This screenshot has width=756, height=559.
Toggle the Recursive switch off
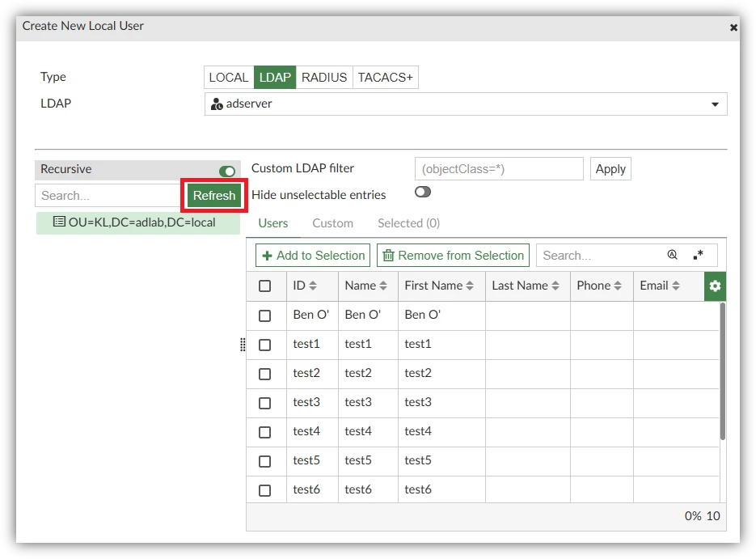(226, 171)
